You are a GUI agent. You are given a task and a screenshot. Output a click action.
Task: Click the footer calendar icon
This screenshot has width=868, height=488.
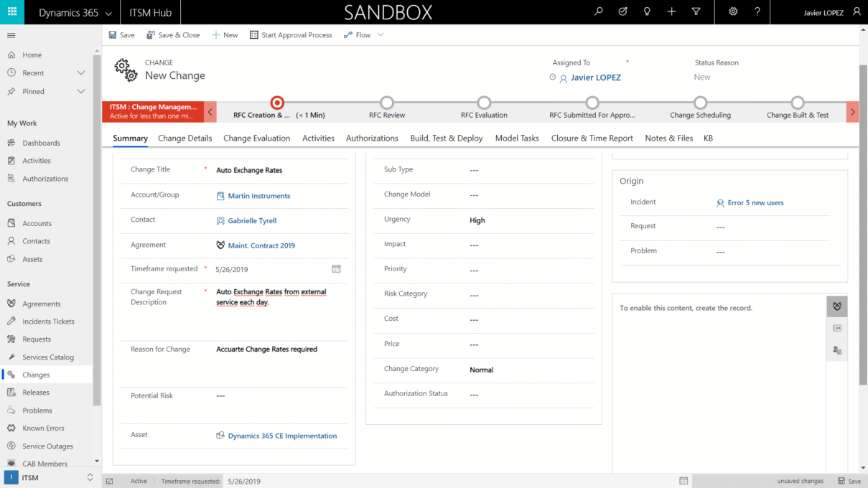tap(683, 481)
